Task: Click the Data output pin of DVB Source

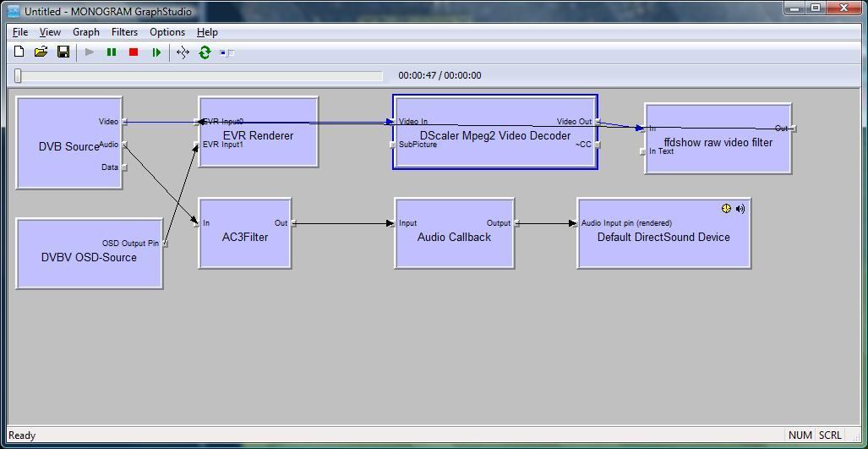Action: tap(125, 167)
